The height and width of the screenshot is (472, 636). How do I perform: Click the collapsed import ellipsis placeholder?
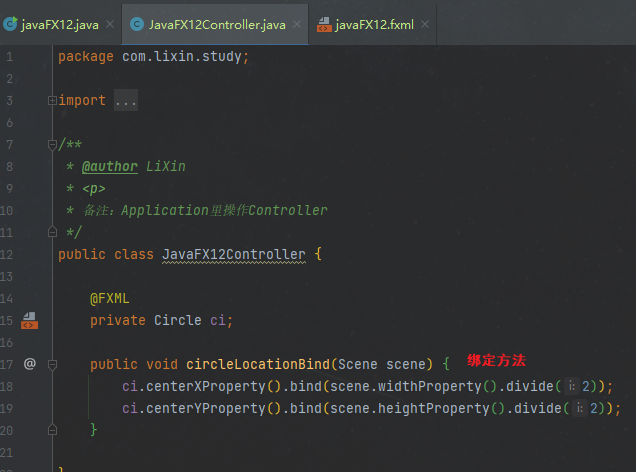126,100
